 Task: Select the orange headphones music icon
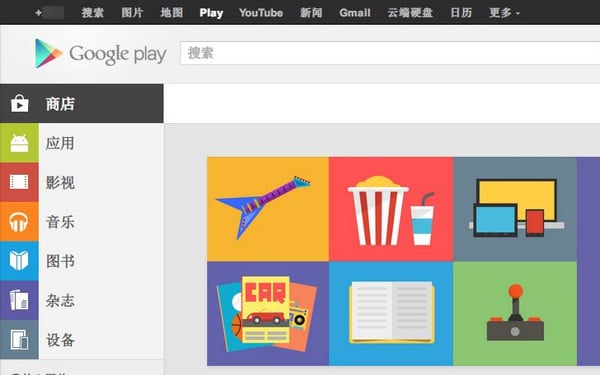pyautogui.click(x=19, y=222)
